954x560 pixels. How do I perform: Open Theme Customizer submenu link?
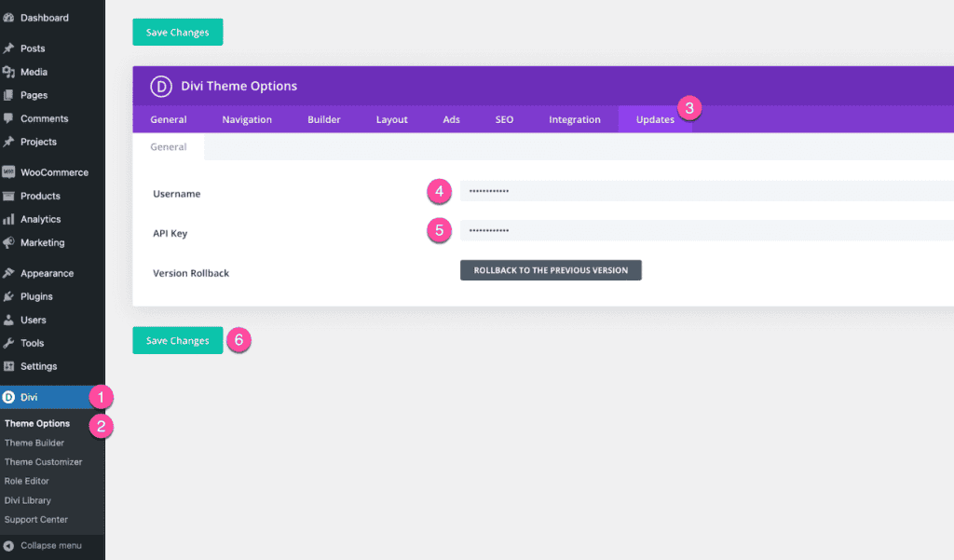point(43,461)
